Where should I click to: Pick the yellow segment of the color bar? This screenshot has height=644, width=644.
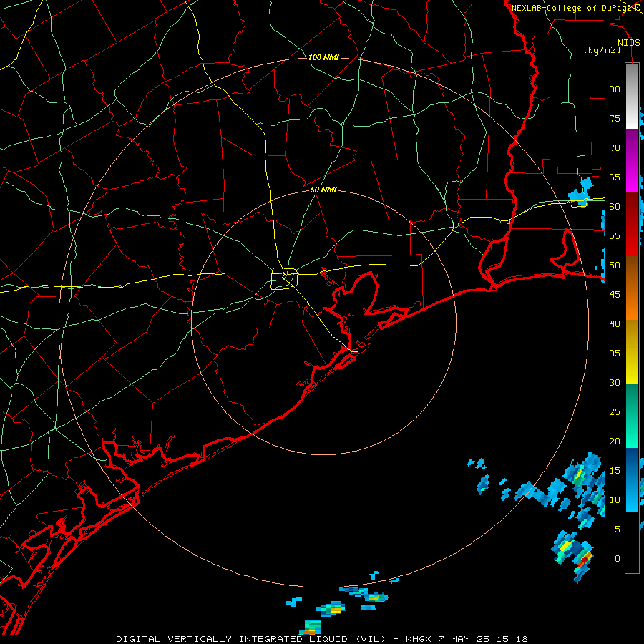coord(632,352)
